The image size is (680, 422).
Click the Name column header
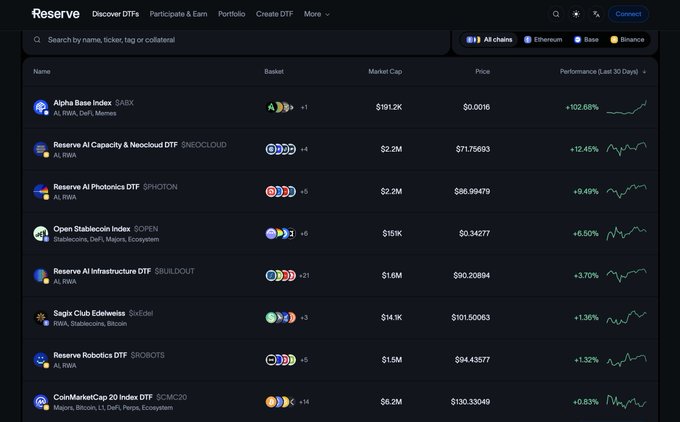[42, 72]
